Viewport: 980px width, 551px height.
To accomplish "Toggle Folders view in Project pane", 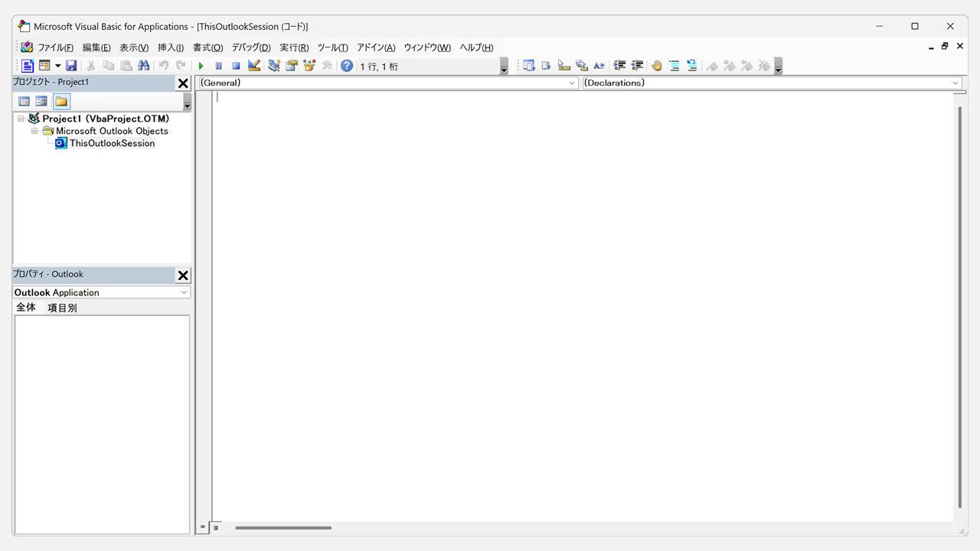I will point(61,101).
